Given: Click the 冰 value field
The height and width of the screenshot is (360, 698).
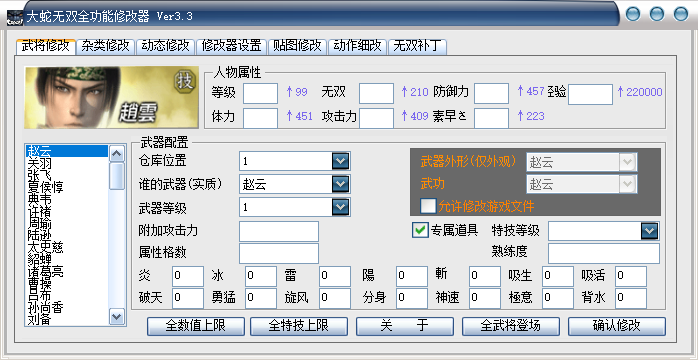Looking at the screenshot, I should click(261, 276).
